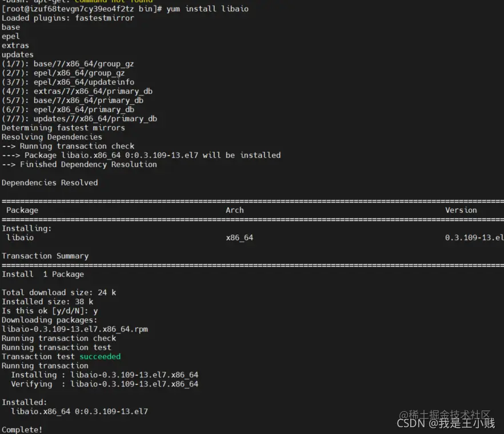Viewport: 504px width, 434px height.
Task: Click the 'x86_64' arch cell
Action: [x=239, y=238]
